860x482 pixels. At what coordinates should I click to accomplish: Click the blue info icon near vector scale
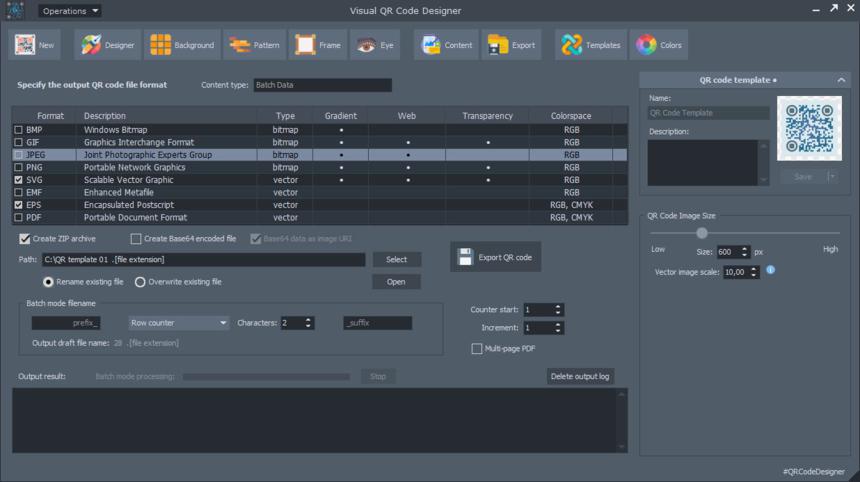coord(771,270)
